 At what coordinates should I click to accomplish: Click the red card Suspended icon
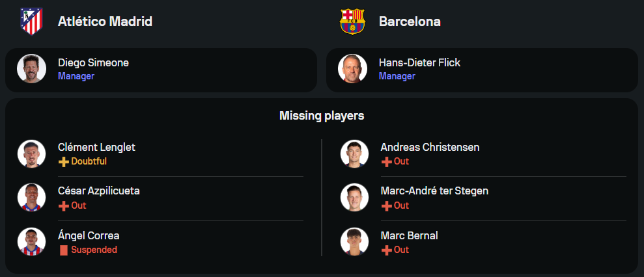[x=63, y=250]
